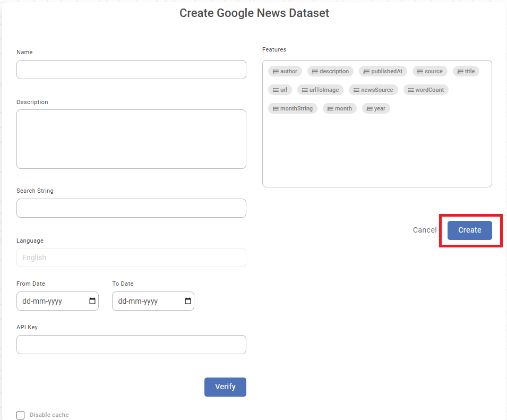Open the Language English selector
Image resolution: width=507 pixels, height=420 pixels.
pyautogui.click(x=131, y=258)
